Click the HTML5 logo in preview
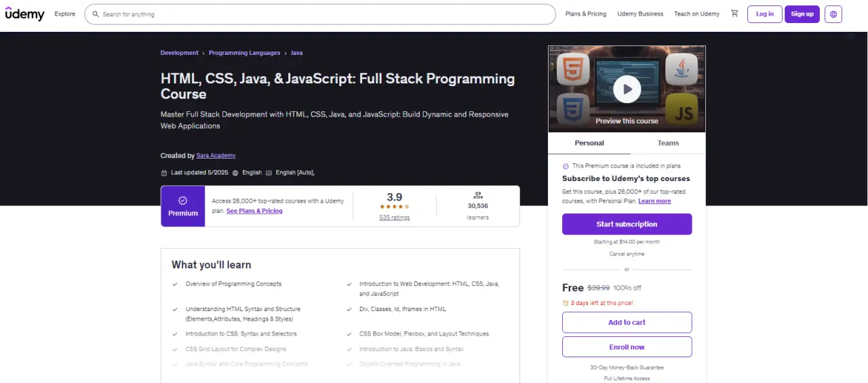The width and height of the screenshot is (868, 383). pos(574,69)
